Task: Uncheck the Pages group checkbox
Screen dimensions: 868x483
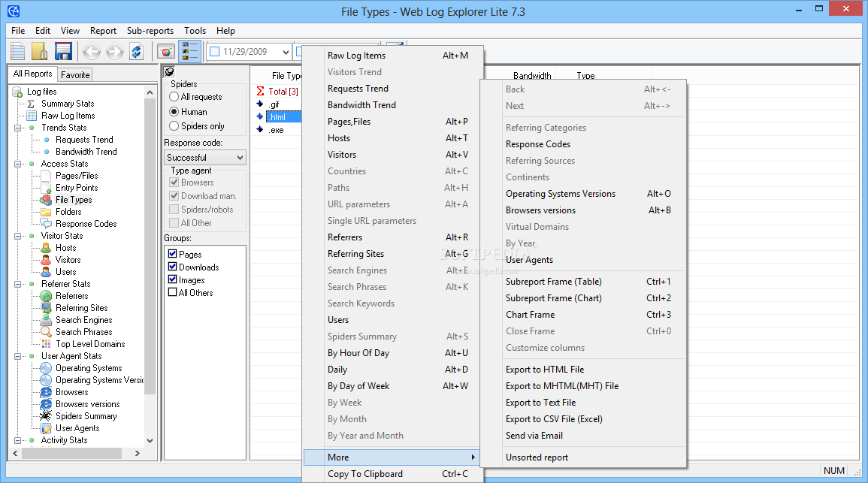Action: 173,254
